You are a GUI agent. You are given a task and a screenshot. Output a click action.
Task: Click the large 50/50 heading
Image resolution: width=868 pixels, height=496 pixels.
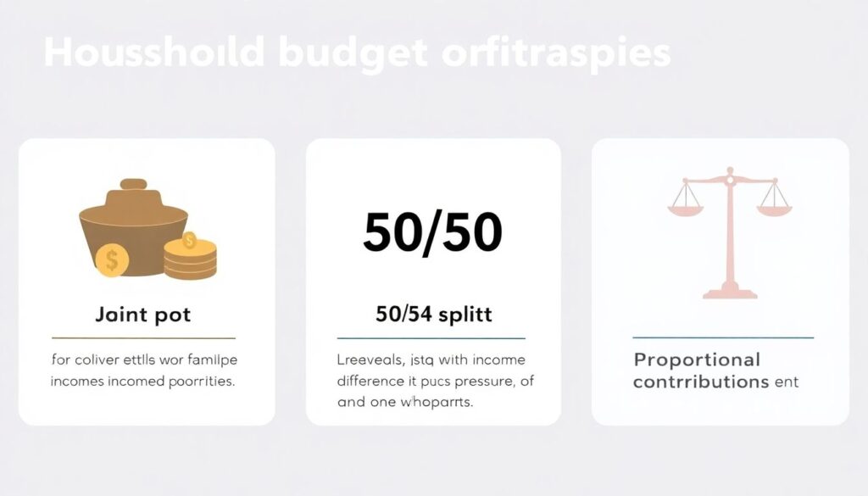pos(432,233)
